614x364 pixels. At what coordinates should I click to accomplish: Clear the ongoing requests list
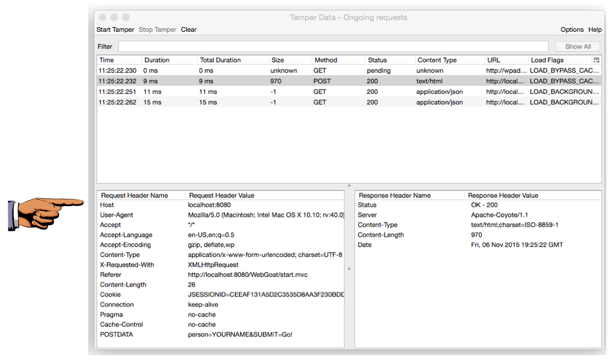click(189, 29)
